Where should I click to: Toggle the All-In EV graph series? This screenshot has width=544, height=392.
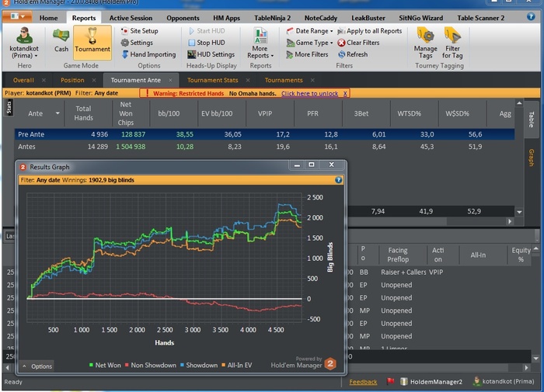pyautogui.click(x=236, y=365)
